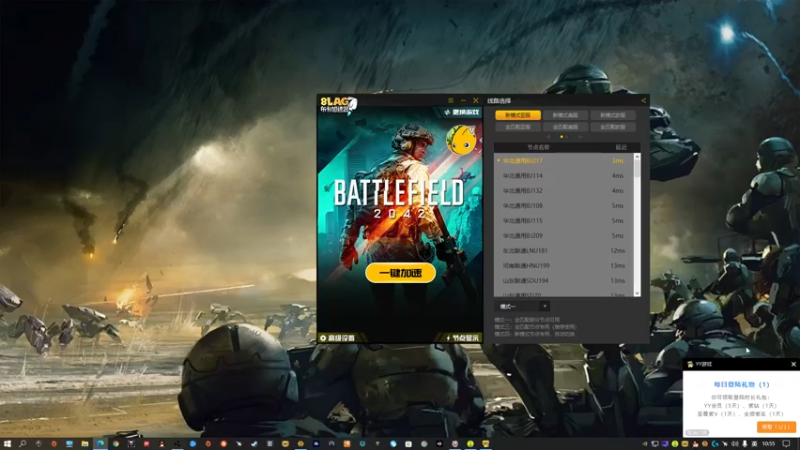
Task: Select the 华北通用BJ209 node
Action: coord(564,236)
